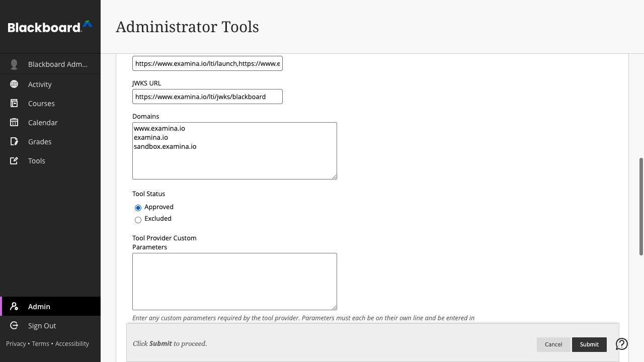Choose Sign Out in the sidebar
This screenshot has height=362, width=644.
(x=50, y=325)
